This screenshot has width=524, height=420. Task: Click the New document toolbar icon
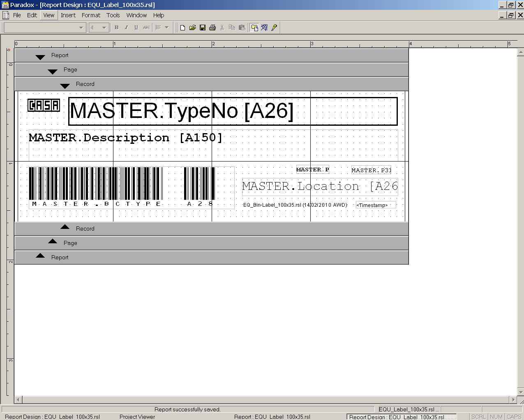point(182,28)
